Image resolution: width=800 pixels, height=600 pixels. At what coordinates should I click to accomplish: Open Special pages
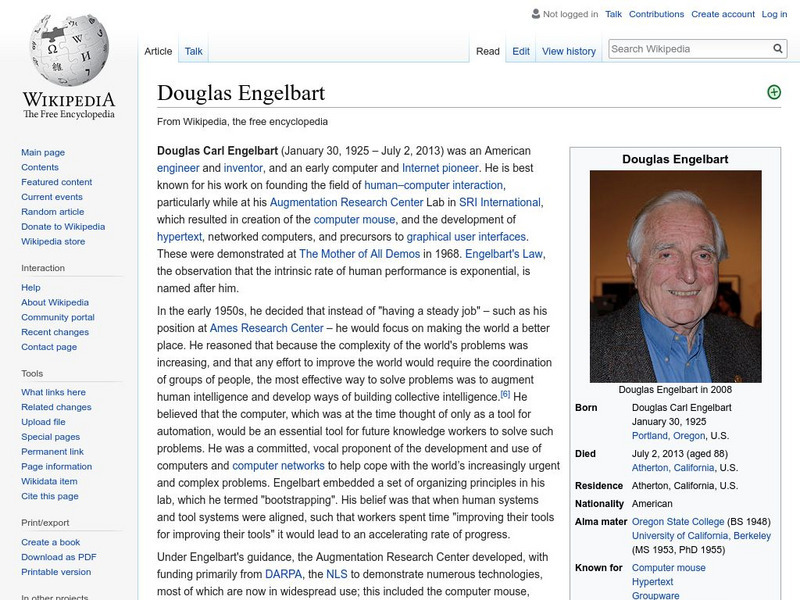pyautogui.click(x=51, y=436)
